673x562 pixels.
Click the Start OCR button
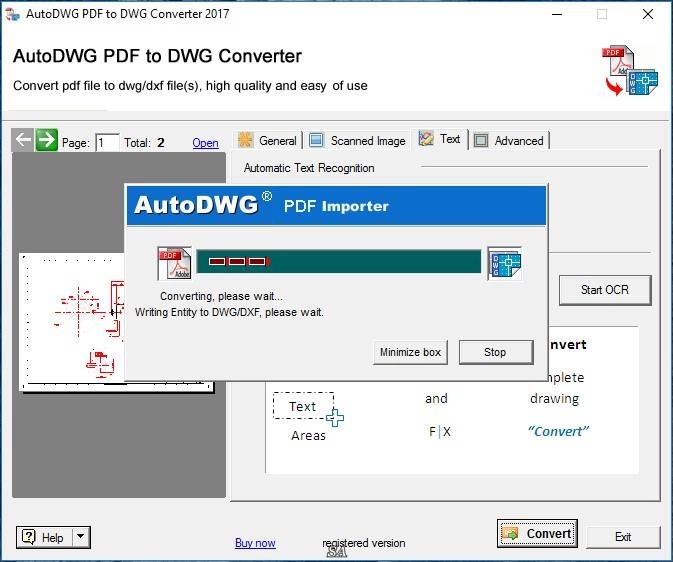coord(605,290)
